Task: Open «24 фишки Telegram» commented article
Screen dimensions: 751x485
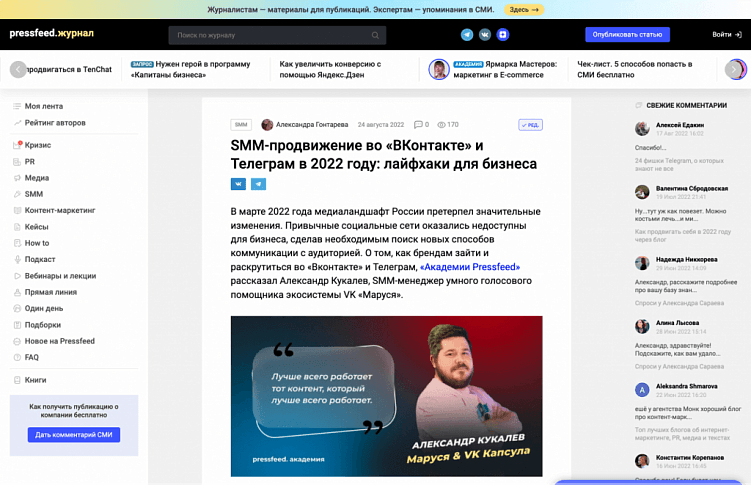Action: click(x=679, y=165)
